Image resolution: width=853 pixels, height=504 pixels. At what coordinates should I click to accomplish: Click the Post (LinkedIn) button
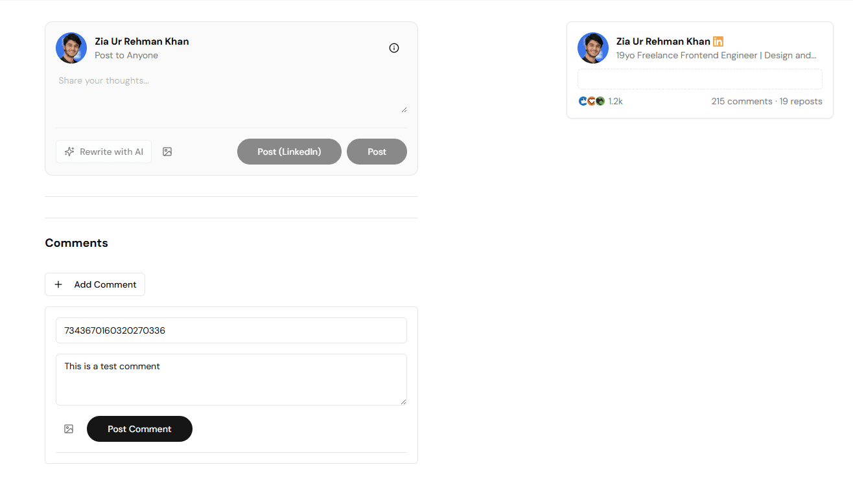pyautogui.click(x=289, y=151)
